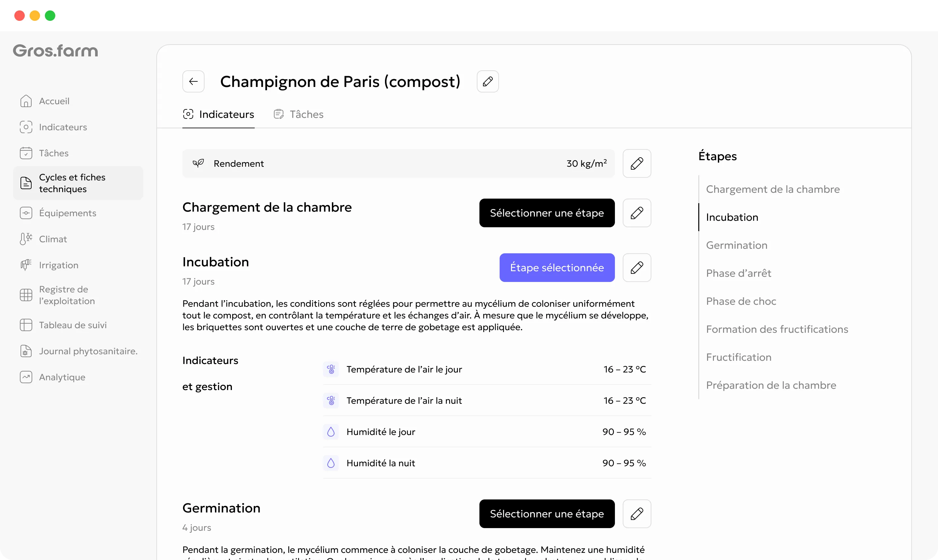Image resolution: width=938 pixels, height=560 pixels.
Task: Click the Analytique chart icon
Action: click(26, 377)
